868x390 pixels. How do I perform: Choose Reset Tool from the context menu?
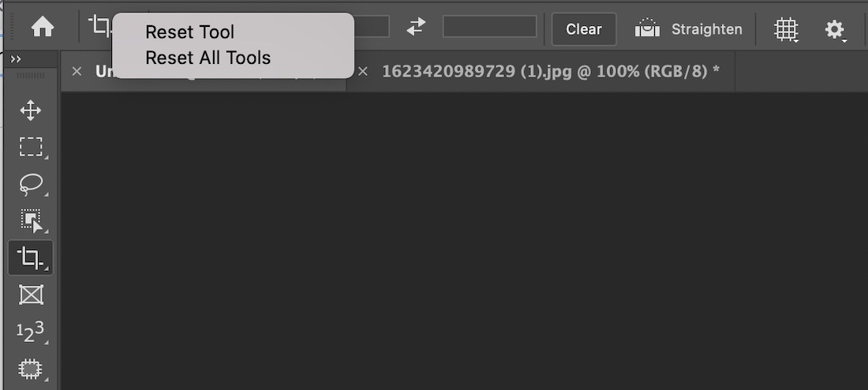(189, 32)
